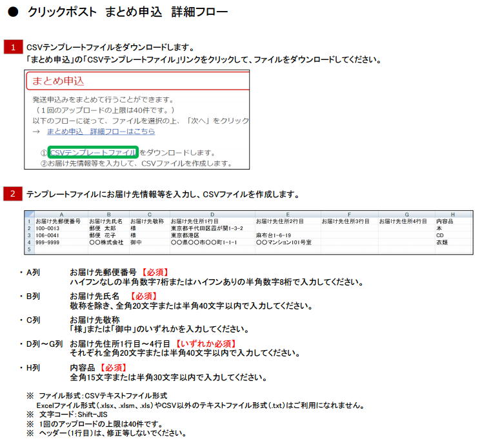This screenshot has height=448, width=480.
Task: Select contents cell CD
Action: (x=453, y=235)
